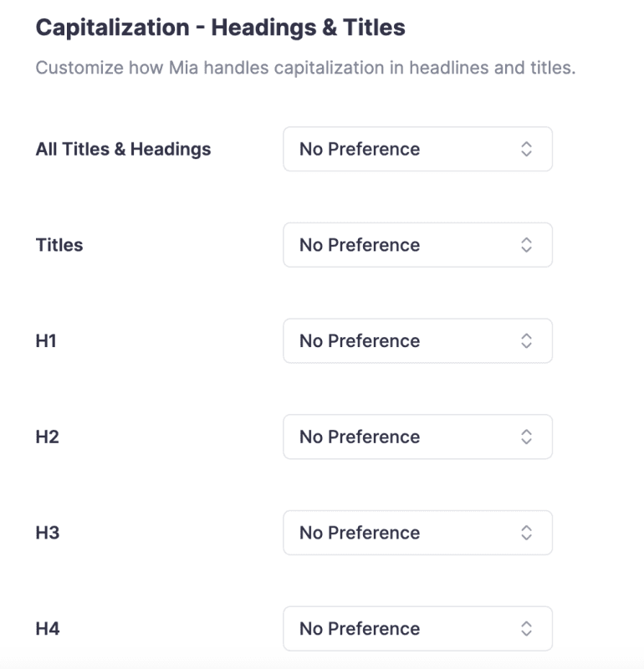Expand the H1 capitalization dropdown
The image size is (644, 669).
(x=417, y=341)
